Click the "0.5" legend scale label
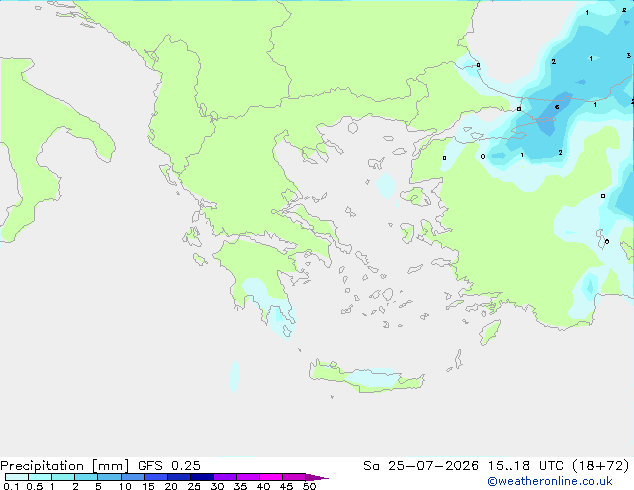Image resolution: width=634 pixels, height=490 pixels. [x=35, y=486]
